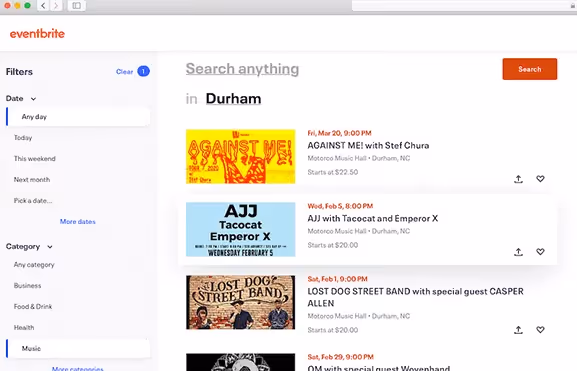This screenshot has height=371, width=577.
Task: Open AGAINST ME! with Stef Chura title
Action: coord(368,145)
